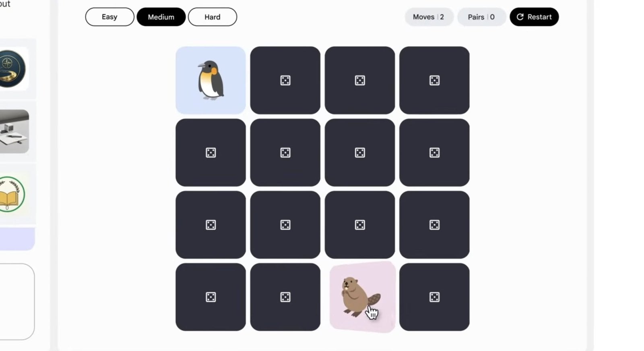Restart the memory game
Screen dimensions: 644x351
[534, 17]
